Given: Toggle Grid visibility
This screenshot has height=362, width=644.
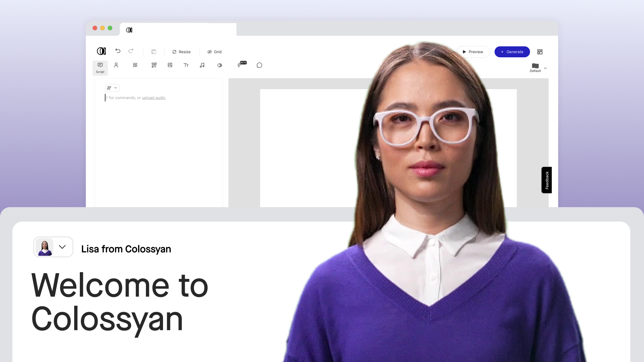Looking at the screenshot, I should pos(214,52).
